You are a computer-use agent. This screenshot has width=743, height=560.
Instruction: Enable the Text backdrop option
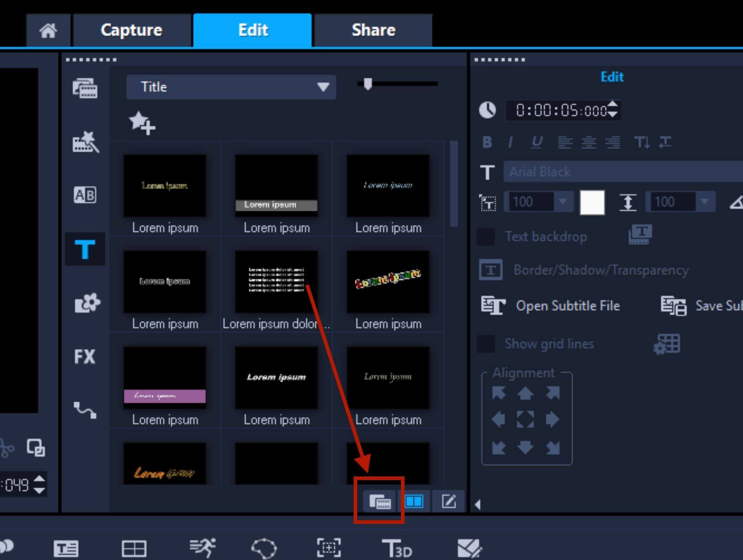(486, 237)
